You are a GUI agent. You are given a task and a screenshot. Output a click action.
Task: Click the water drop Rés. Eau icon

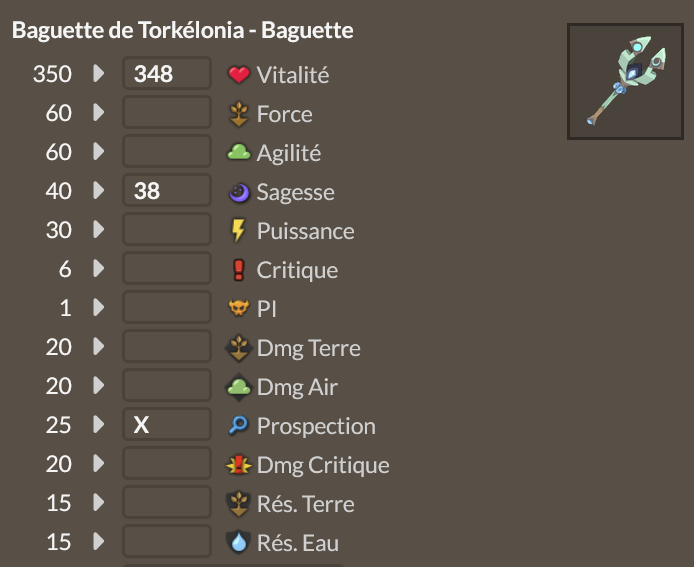[238, 543]
